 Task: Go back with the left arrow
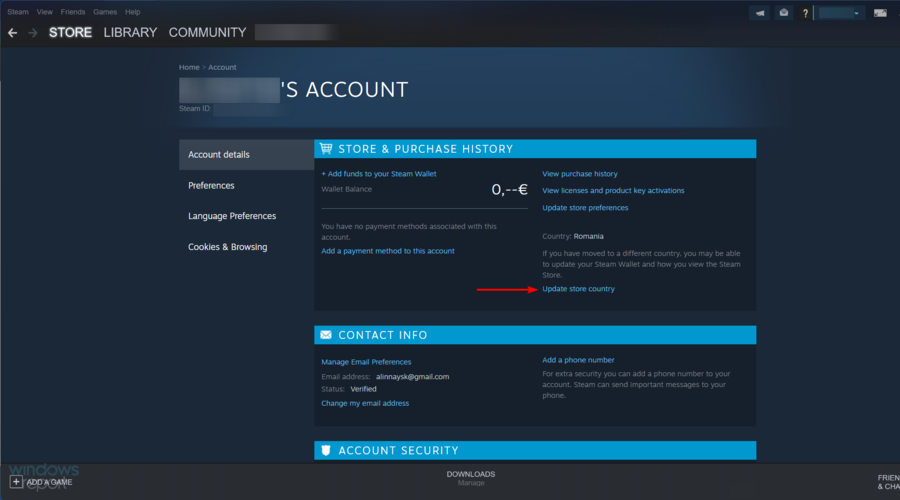[x=13, y=33]
